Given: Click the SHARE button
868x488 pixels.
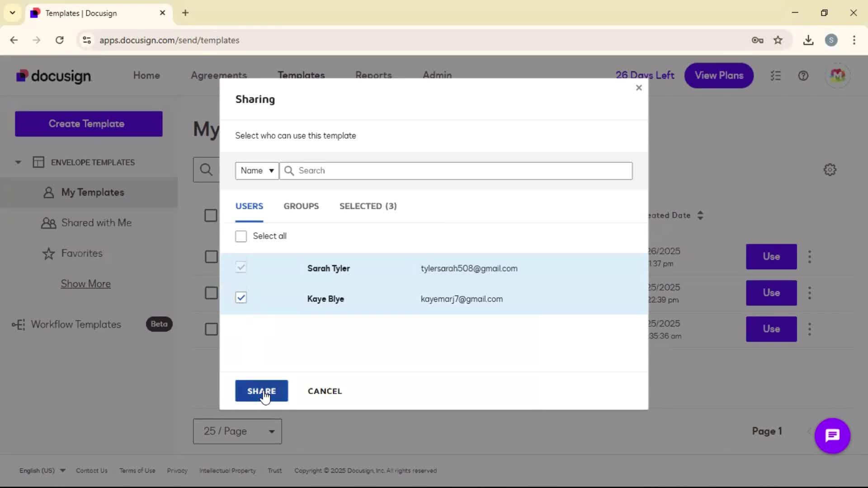Looking at the screenshot, I should [x=261, y=391].
